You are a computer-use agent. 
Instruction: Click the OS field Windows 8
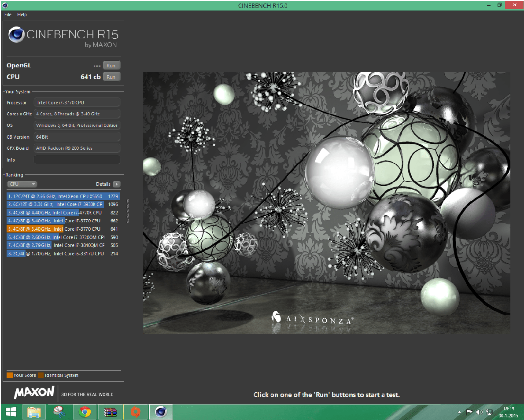[x=77, y=125]
